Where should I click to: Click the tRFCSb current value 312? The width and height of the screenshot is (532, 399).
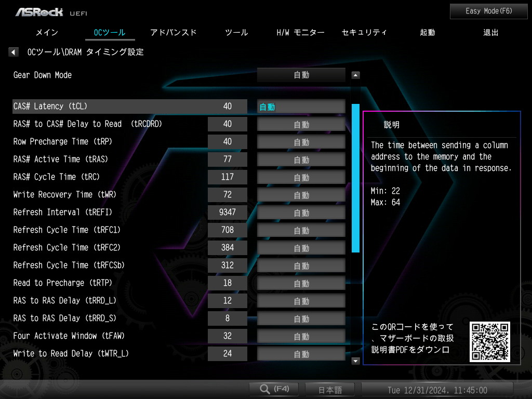[x=228, y=265]
